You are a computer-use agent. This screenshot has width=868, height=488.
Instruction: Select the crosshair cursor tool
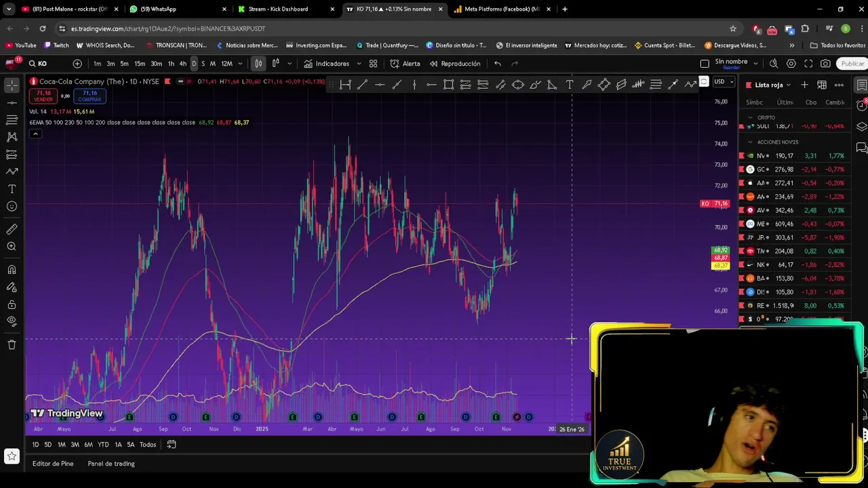[x=12, y=85]
